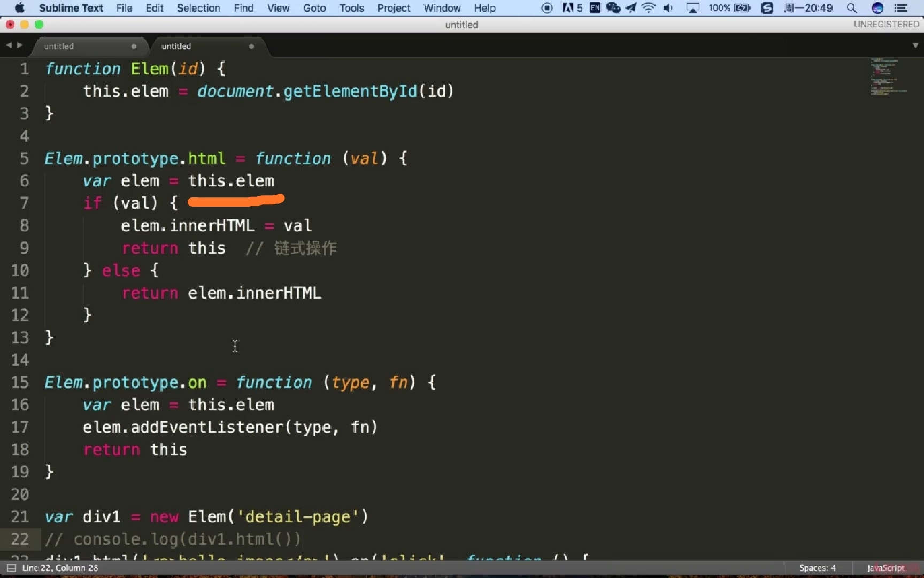924x578 pixels.
Task: Click the WeChat menu bar icon
Action: (613, 8)
